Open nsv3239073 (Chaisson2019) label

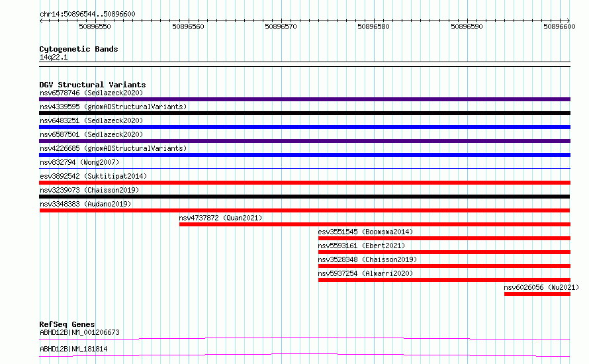pyautogui.click(x=89, y=190)
